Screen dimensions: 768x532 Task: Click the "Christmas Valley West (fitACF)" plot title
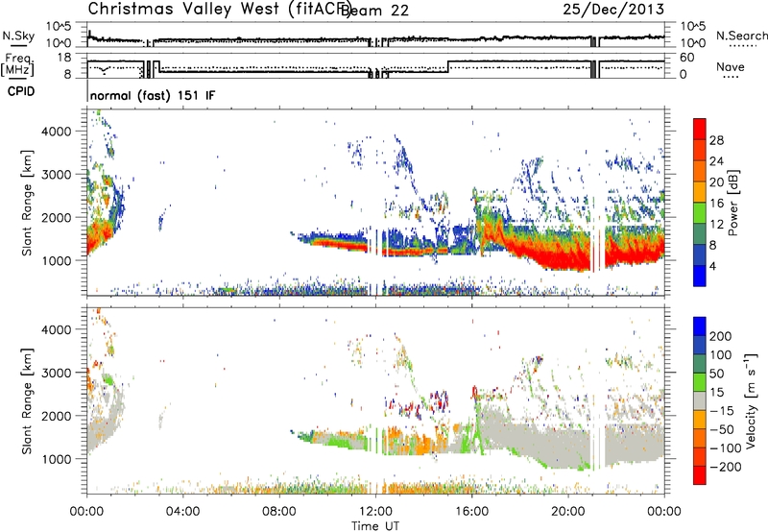pyautogui.click(x=219, y=10)
